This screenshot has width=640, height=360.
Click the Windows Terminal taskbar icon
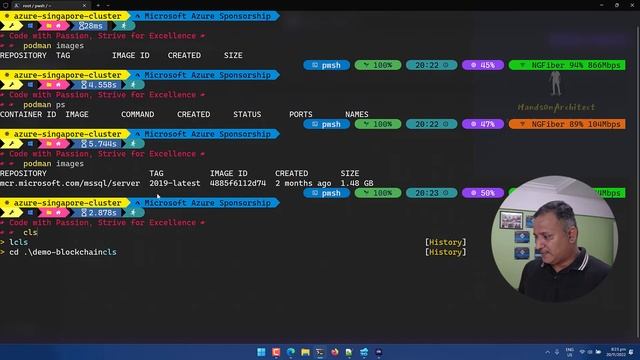pyautogui.click(x=320, y=352)
